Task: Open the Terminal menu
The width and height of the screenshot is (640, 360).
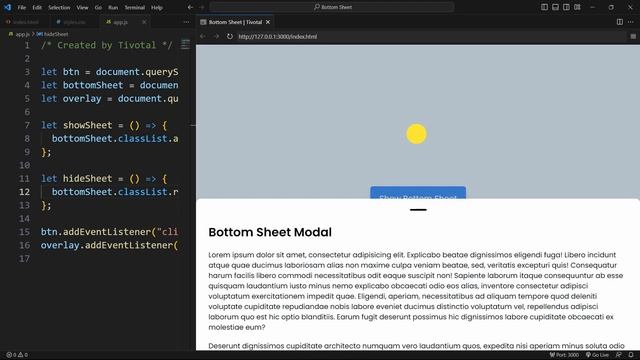Action: pyautogui.click(x=135, y=7)
